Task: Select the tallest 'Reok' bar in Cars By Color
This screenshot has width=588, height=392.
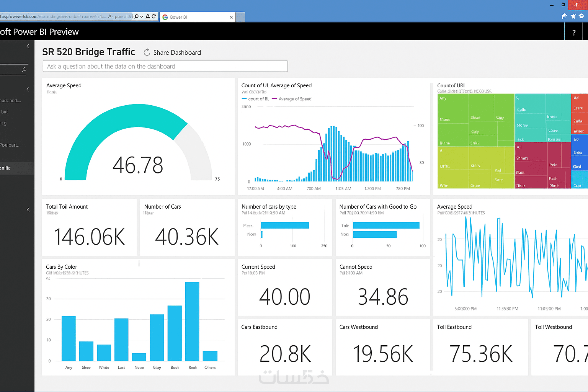Action: click(x=192, y=322)
